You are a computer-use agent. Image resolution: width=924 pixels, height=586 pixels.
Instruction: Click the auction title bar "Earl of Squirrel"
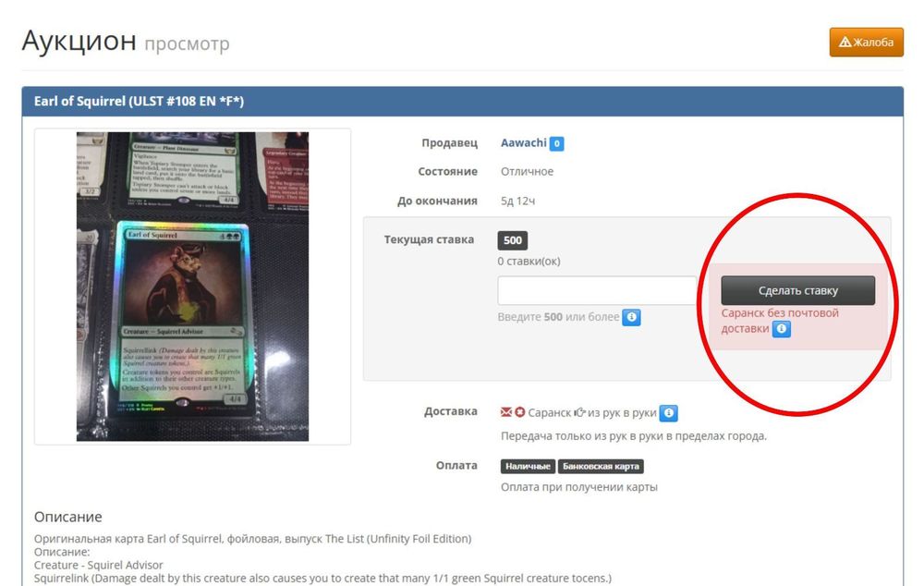[133, 101]
